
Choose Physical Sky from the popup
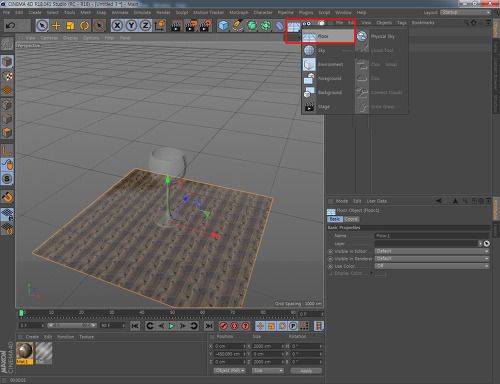pos(381,36)
